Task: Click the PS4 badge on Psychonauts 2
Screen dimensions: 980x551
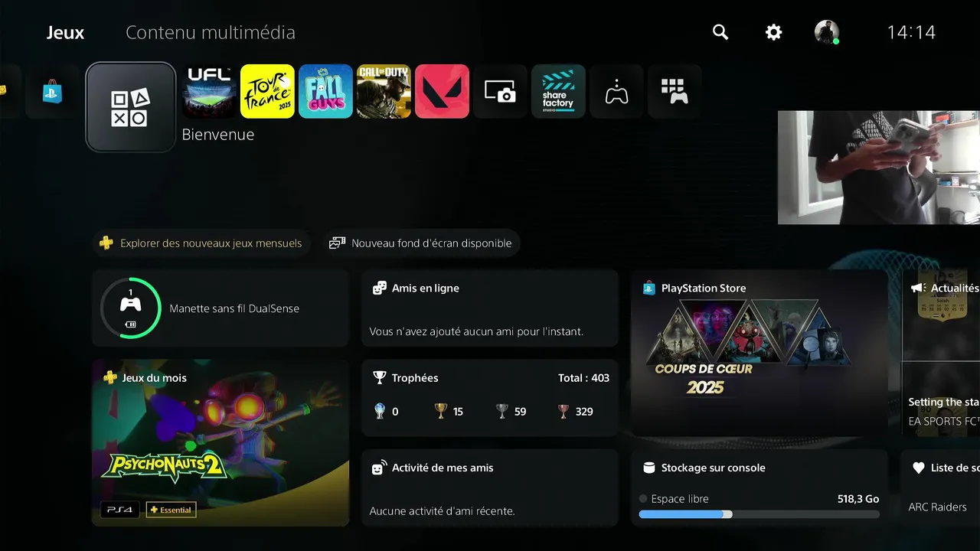Action: (120, 510)
